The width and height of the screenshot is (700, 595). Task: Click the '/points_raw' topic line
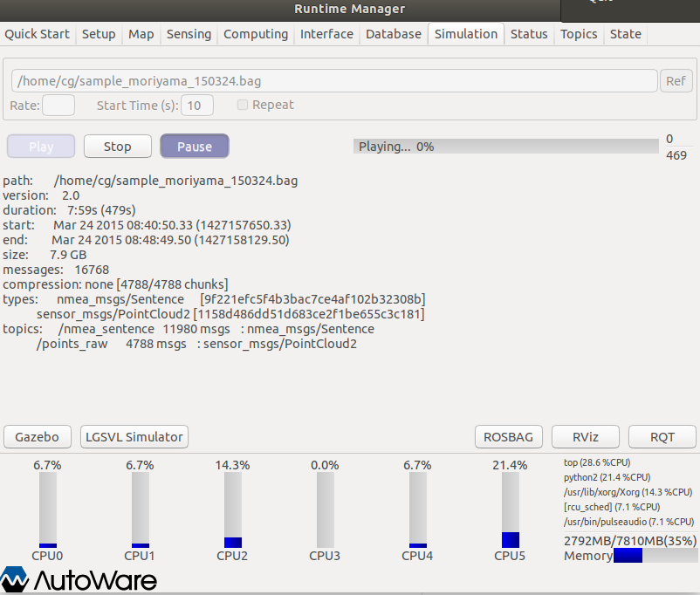pos(196,344)
